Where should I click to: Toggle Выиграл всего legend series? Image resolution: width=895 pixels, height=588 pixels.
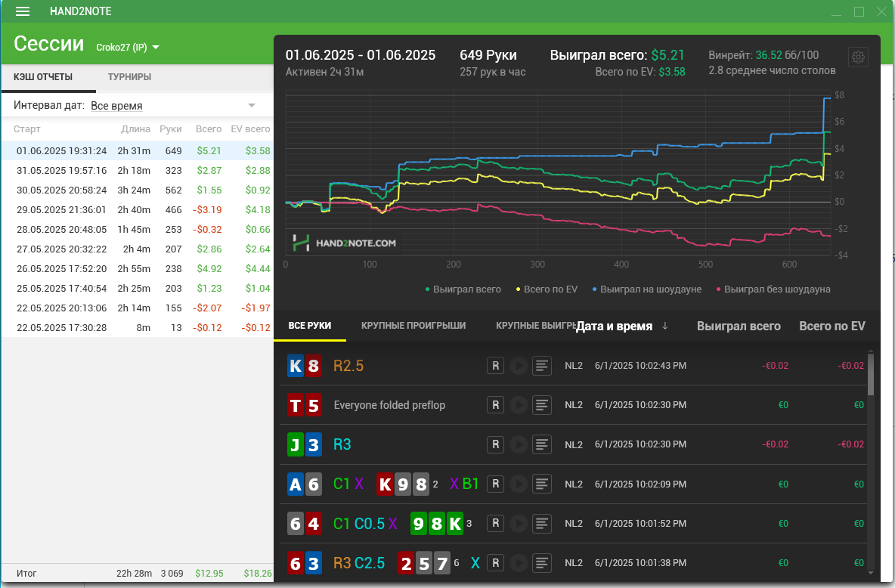[x=463, y=289]
